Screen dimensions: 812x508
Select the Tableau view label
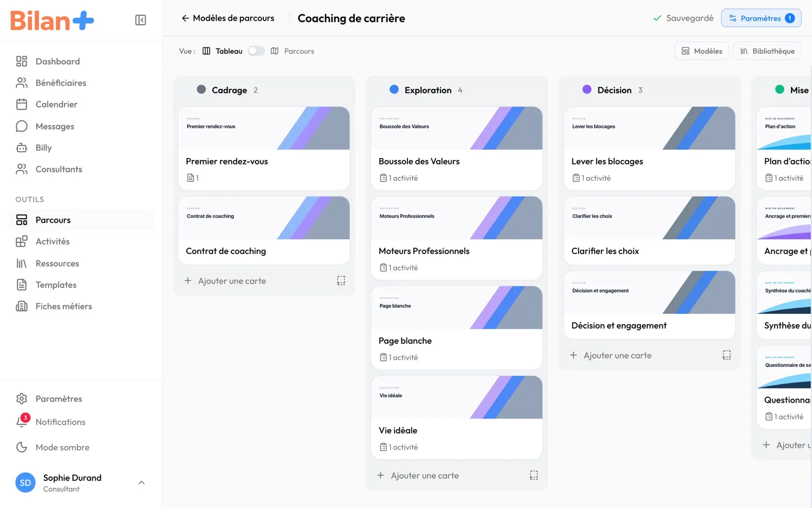click(x=229, y=51)
